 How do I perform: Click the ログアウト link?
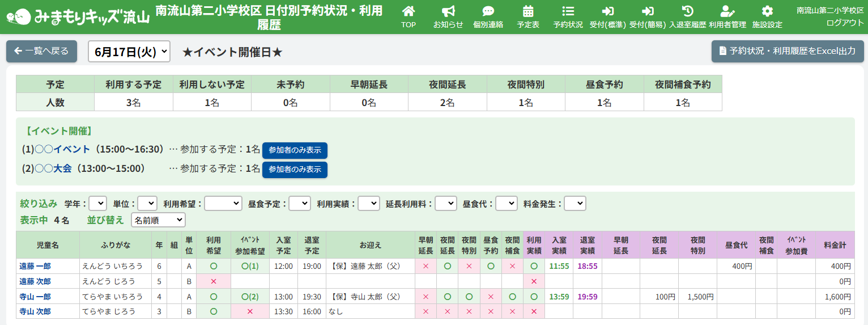[x=845, y=23]
